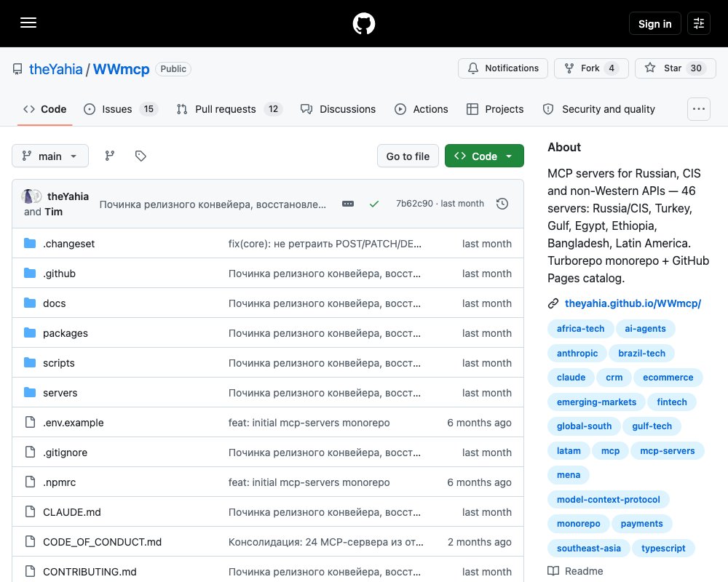Open the Notifications bell button

(x=503, y=68)
